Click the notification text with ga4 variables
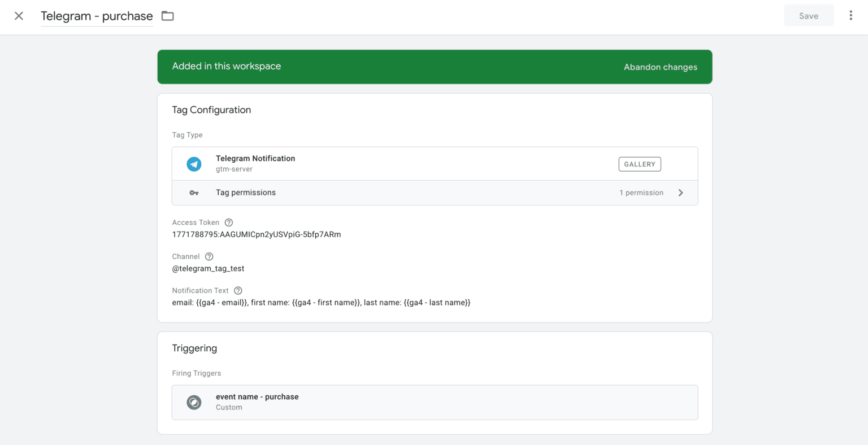This screenshot has height=445, width=868. (x=321, y=303)
